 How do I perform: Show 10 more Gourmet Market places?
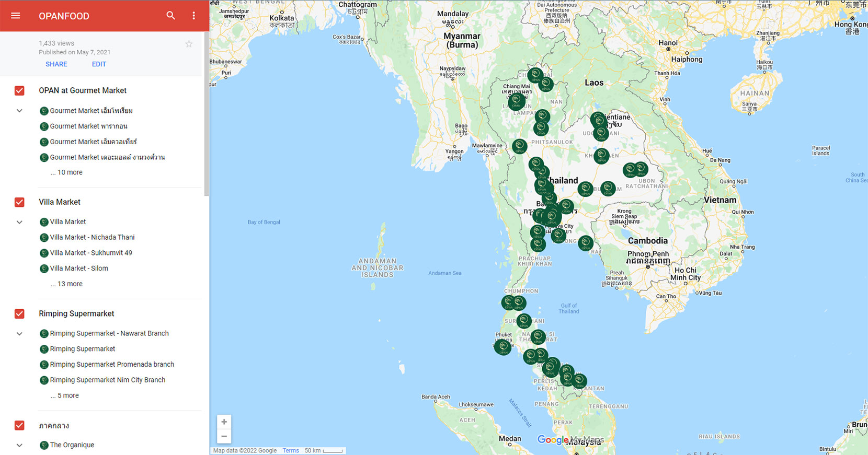coord(66,172)
